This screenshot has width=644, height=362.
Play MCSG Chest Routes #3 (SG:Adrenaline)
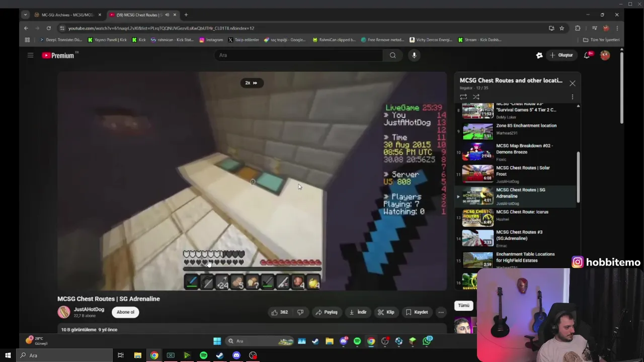516,238
